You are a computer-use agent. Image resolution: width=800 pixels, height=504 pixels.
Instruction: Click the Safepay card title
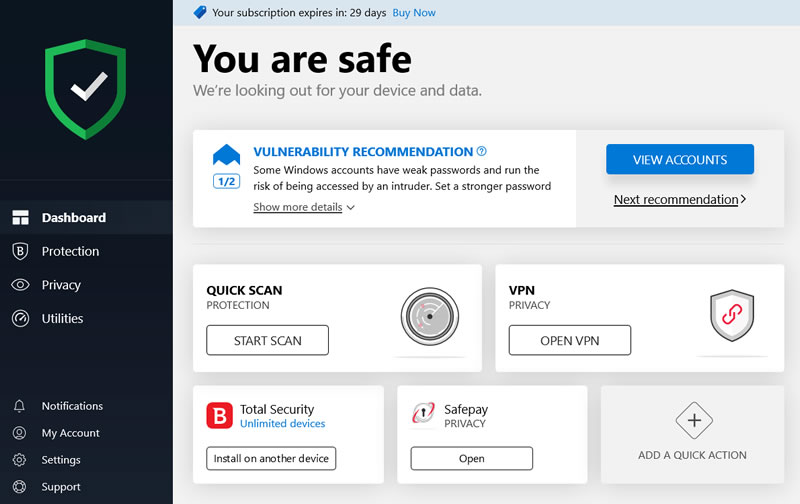[x=466, y=409]
